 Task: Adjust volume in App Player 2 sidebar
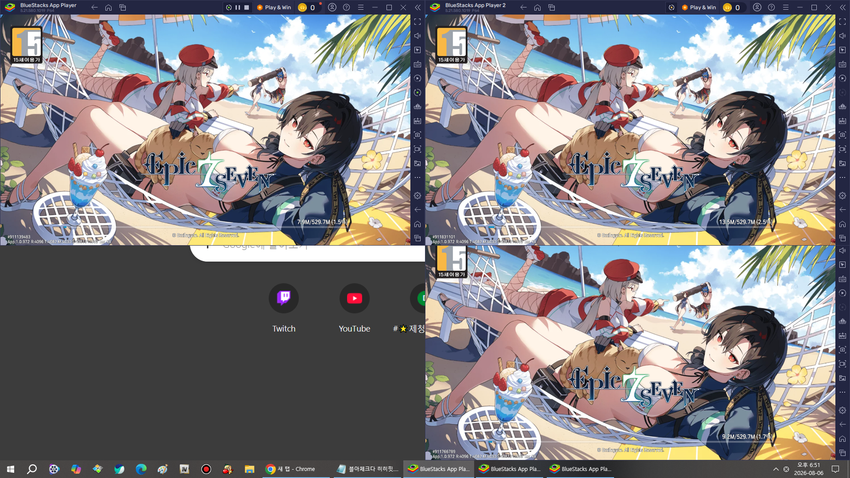pyautogui.click(x=842, y=36)
